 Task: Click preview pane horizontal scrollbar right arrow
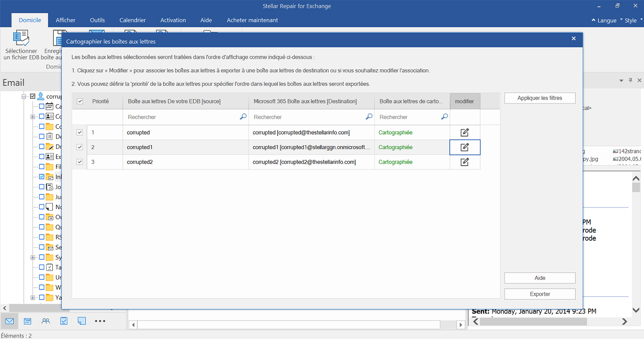[x=625, y=322]
